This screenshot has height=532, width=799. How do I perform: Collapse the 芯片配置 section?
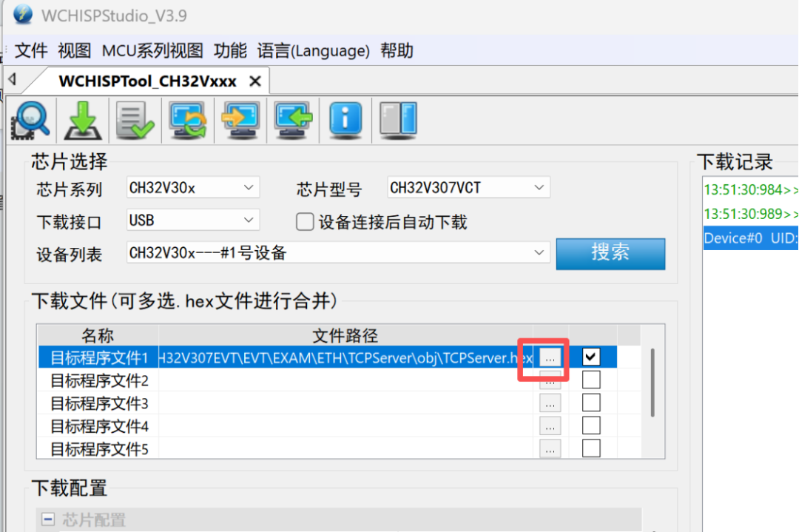48,519
